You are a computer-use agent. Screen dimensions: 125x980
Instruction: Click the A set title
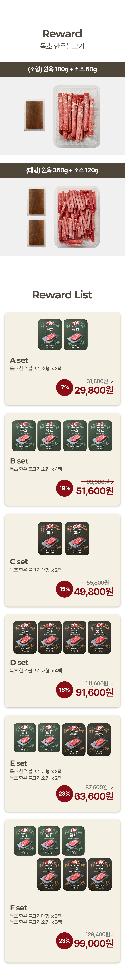tap(19, 360)
